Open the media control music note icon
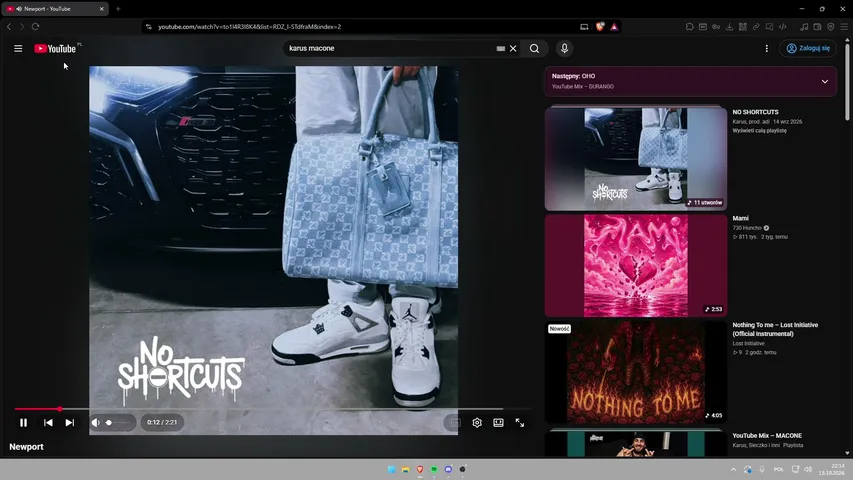 [804, 27]
